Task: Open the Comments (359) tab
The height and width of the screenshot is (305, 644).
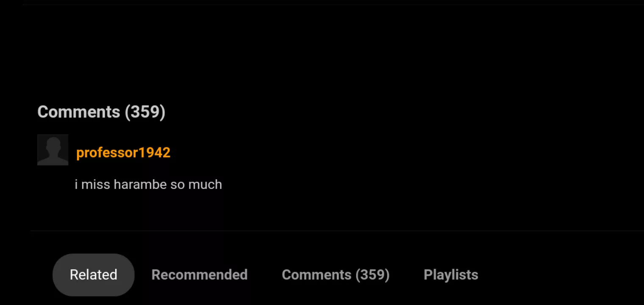Action: 336,275
